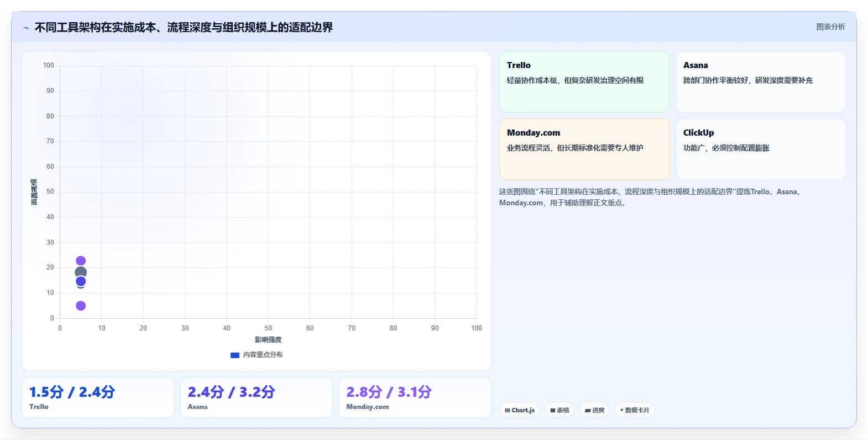Click the 2.4分 / 3.2分 Asana stat card
868x440 pixels.
point(257,397)
